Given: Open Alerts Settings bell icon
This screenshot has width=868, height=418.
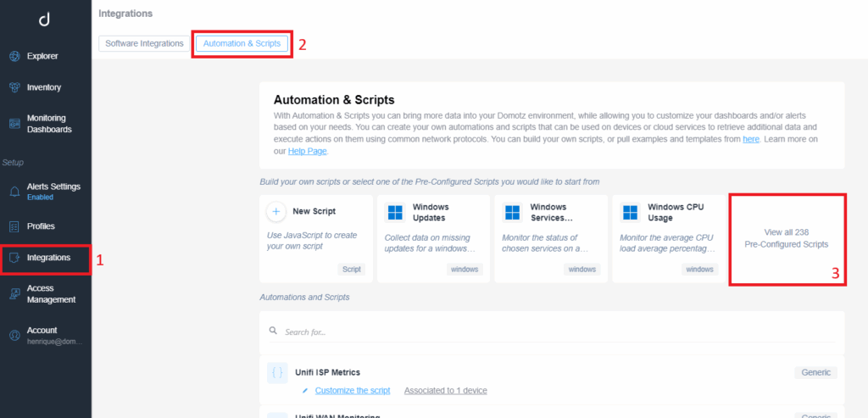Looking at the screenshot, I should tap(14, 191).
